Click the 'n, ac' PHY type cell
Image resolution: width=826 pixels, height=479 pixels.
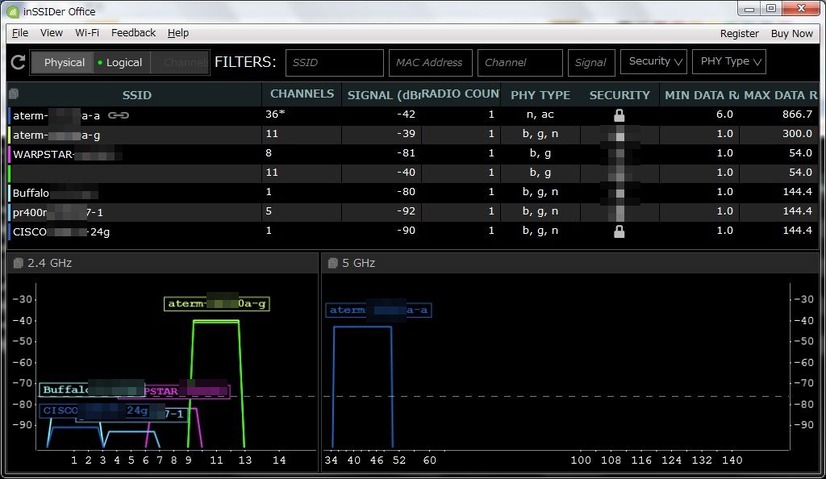pyautogui.click(x=540, y=114)
